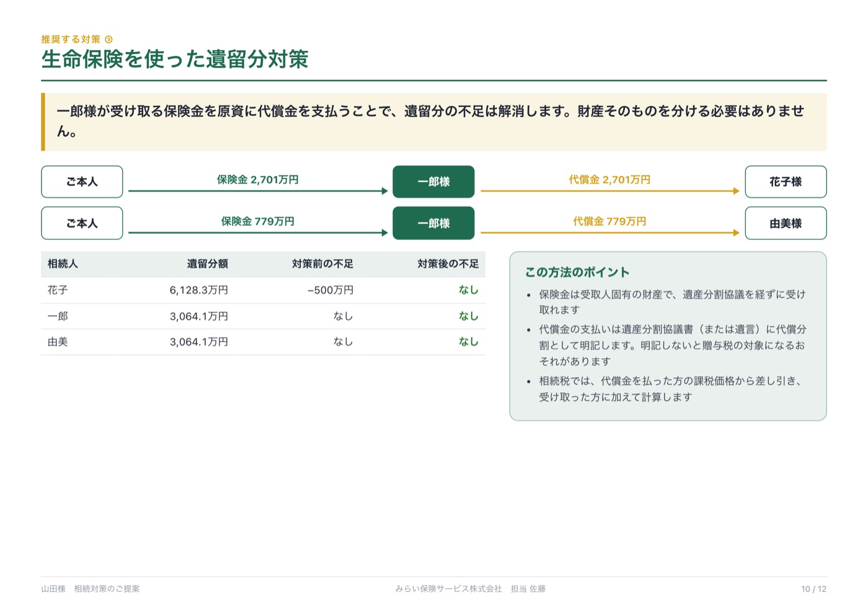Screen dimensions: 868x613
Task: Select the 由美様 box
Action: (x=786, y=223)
